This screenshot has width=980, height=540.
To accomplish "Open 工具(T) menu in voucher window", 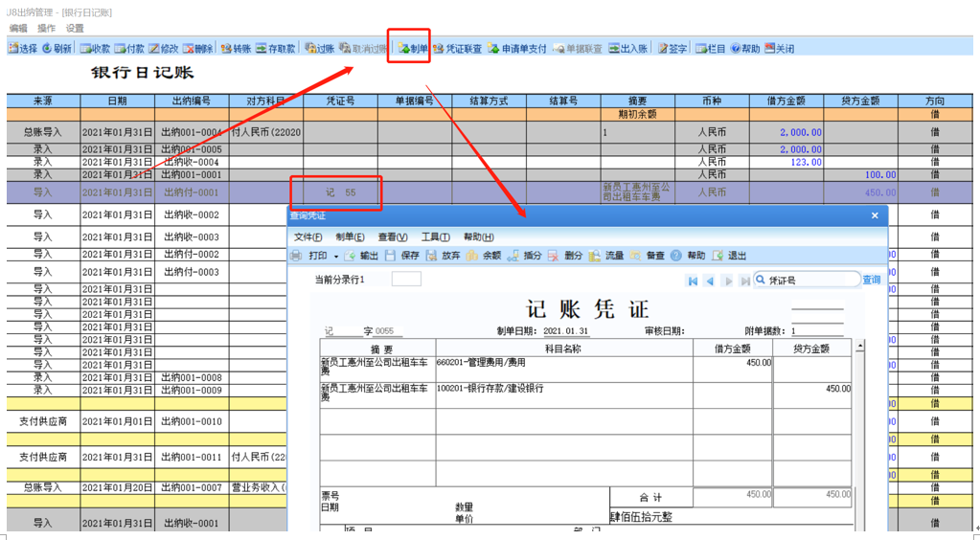I will (436, 236).
